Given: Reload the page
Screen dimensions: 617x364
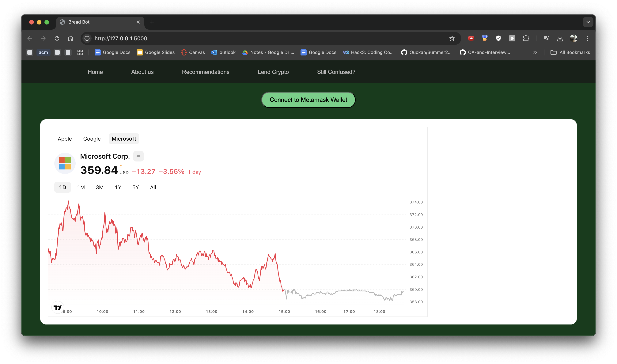Looking at the screenshot, I should 57,38.
